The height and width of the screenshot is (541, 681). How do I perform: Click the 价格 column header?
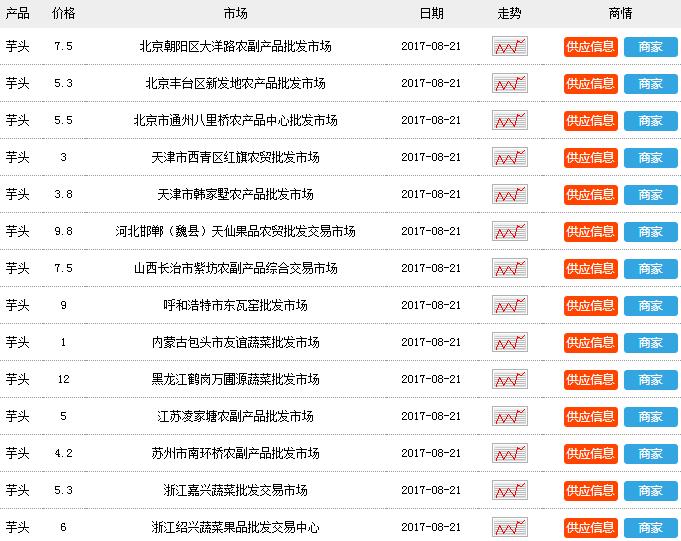tap(63, 14)
